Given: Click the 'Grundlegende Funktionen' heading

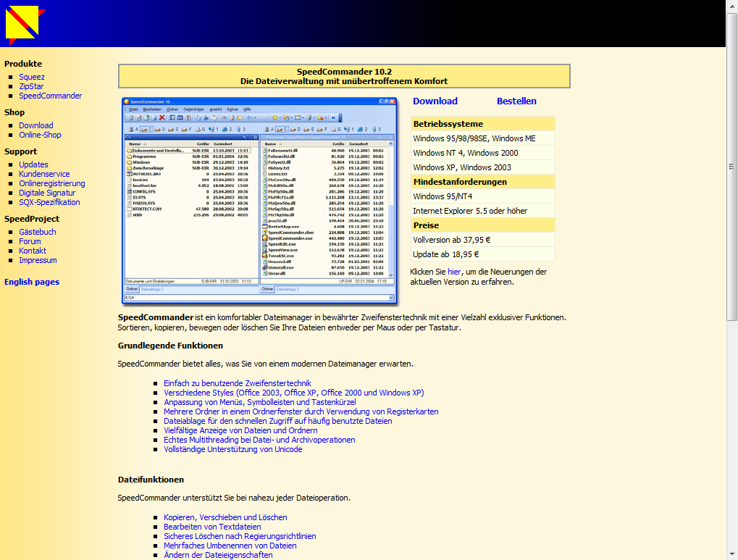Looking at the screenshot, I should pos(170,346).
